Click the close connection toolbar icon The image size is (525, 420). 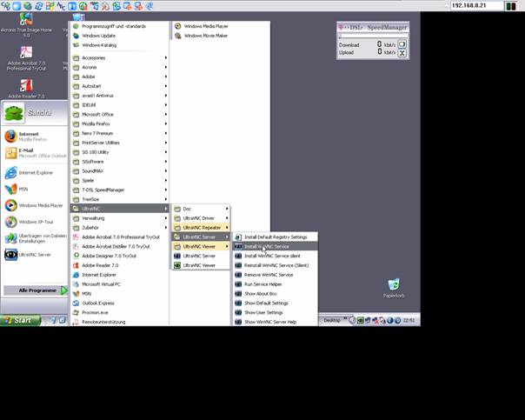[x=83, y=6]
